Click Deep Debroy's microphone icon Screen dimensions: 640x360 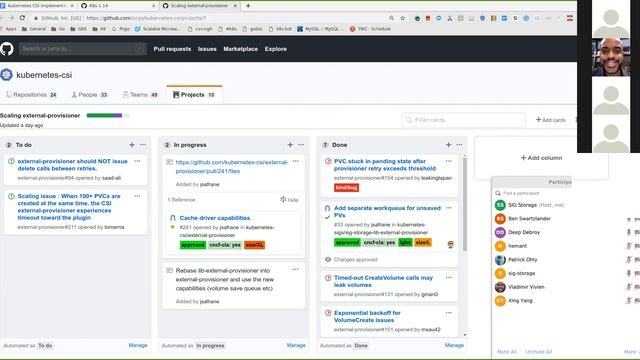point(629,232)
